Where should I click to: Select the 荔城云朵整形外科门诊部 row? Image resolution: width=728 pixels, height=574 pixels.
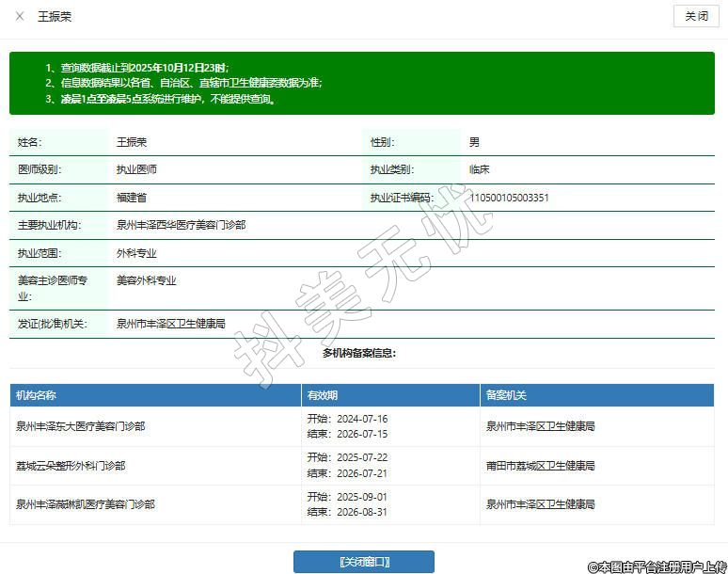(71, 466)
